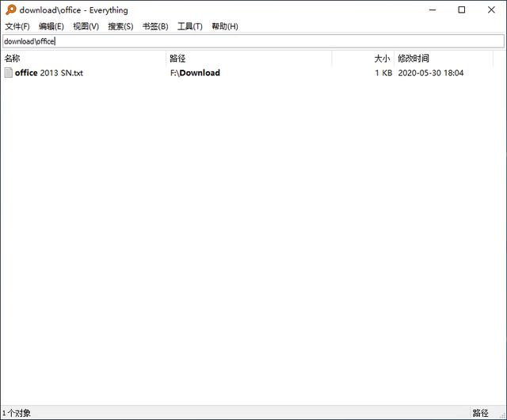Screen dimensions: 507x420
Task: Minimize the Everything window
Action: point(433,10)
